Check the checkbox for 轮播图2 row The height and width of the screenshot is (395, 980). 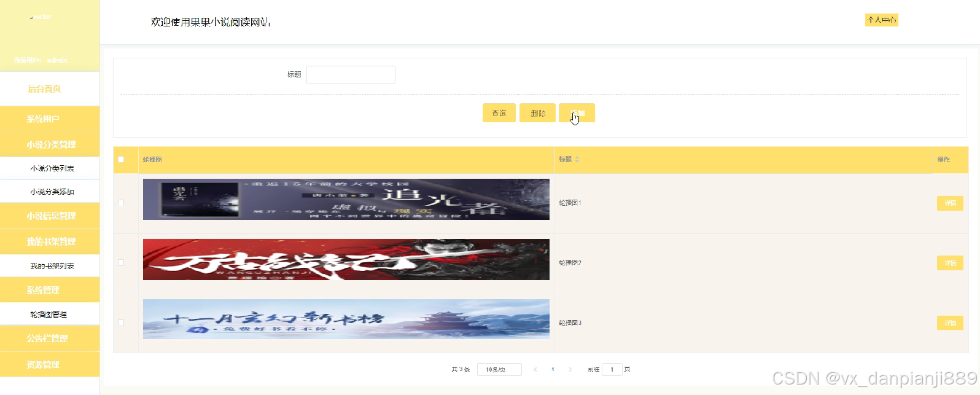click(x=121, y=262)
